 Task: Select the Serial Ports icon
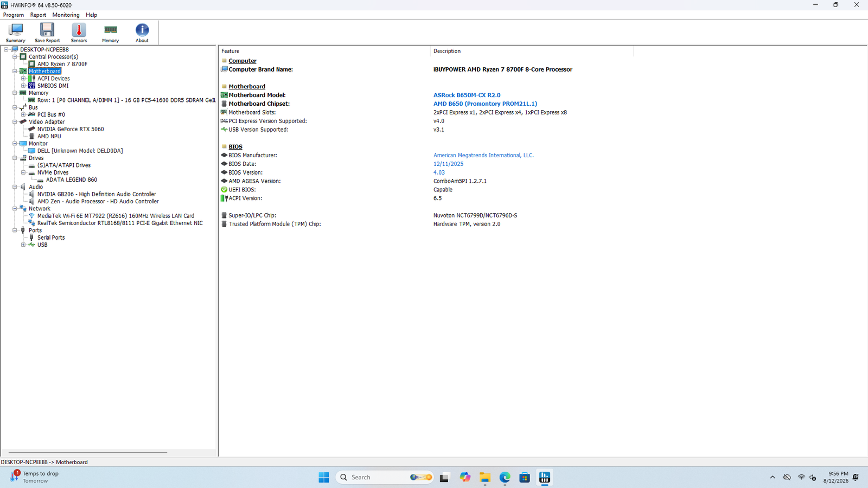coord(31,237)
